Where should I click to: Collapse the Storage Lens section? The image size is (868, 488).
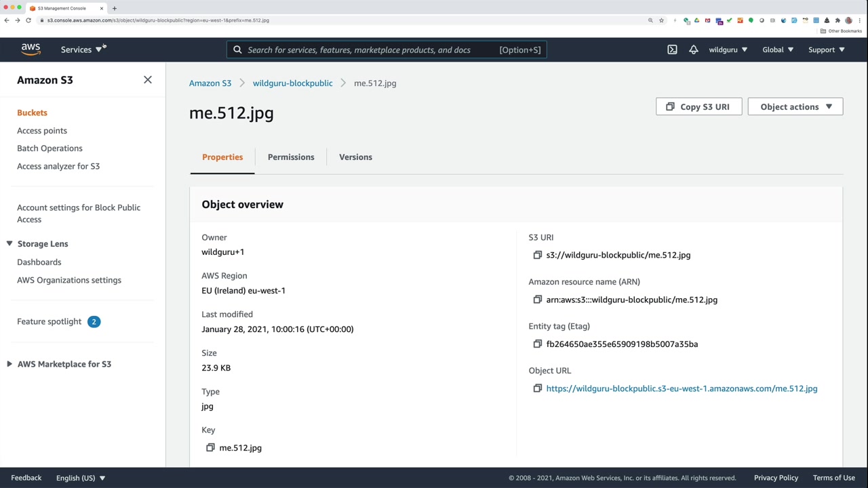[9, 243]
